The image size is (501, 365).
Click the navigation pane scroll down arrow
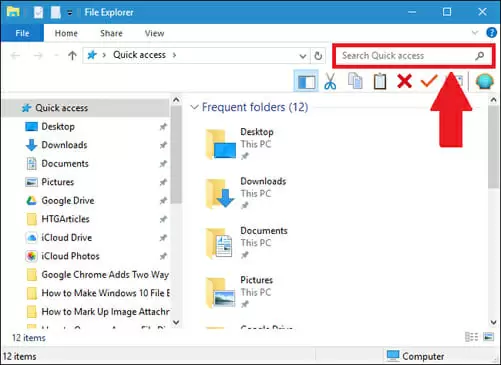tap(176, 322)
